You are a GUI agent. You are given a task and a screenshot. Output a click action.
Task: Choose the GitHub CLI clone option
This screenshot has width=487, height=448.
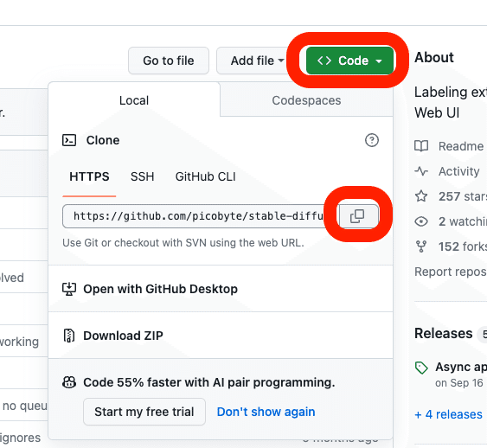205,176
